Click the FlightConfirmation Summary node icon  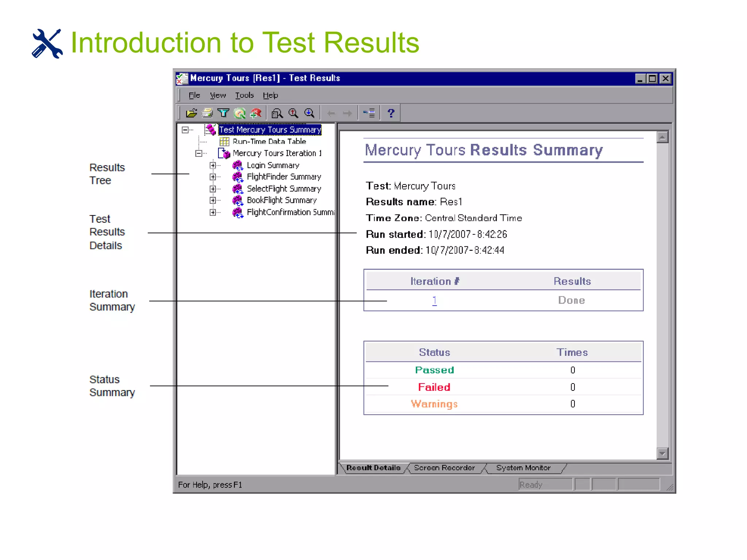[238, 212]
